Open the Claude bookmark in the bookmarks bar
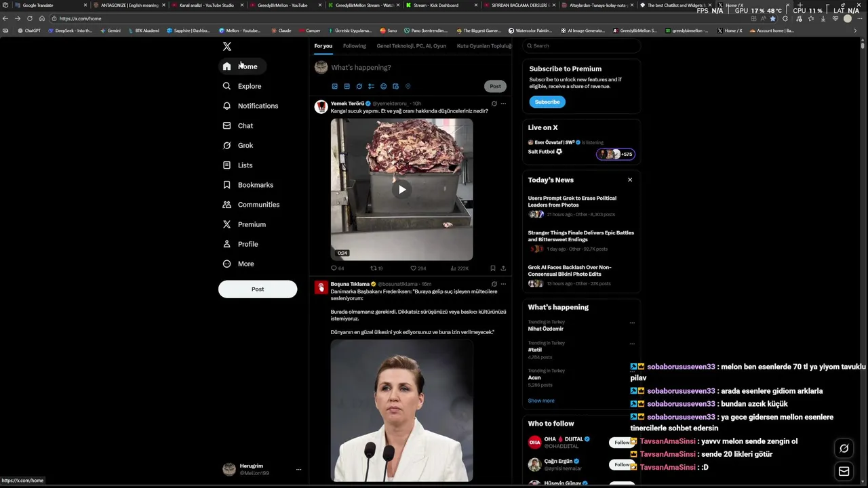Image resolution: width=868 pixels, height=488 pixels. pos(281,30)
